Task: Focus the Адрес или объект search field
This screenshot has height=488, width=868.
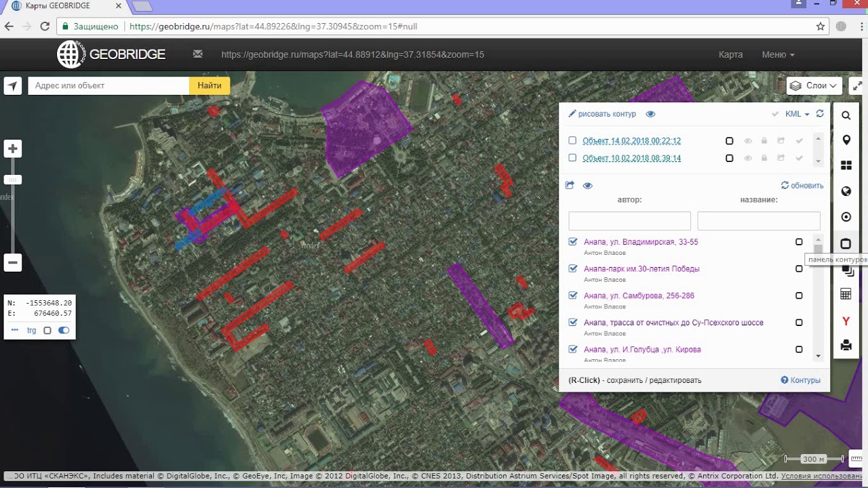Action: click(108, 85)
